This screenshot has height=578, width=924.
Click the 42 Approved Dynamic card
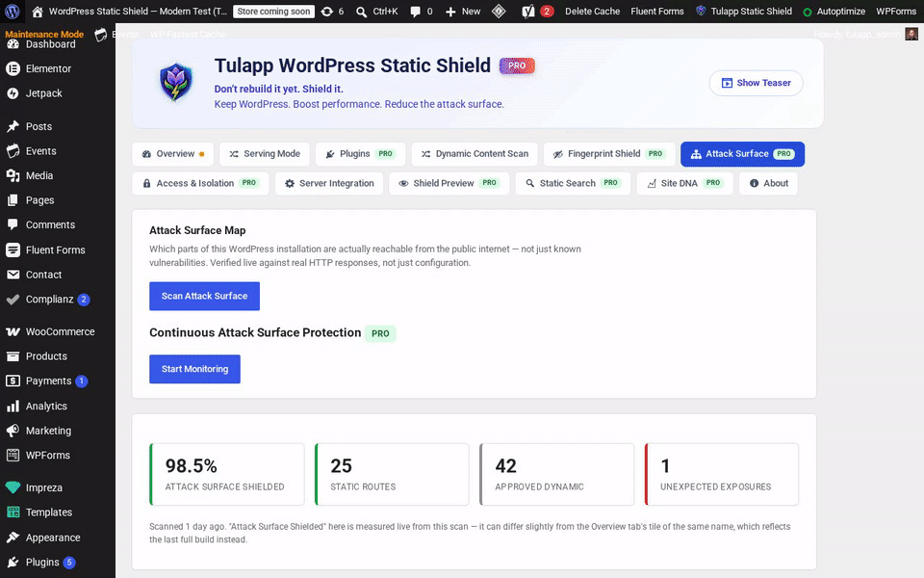tap(557, 474)
